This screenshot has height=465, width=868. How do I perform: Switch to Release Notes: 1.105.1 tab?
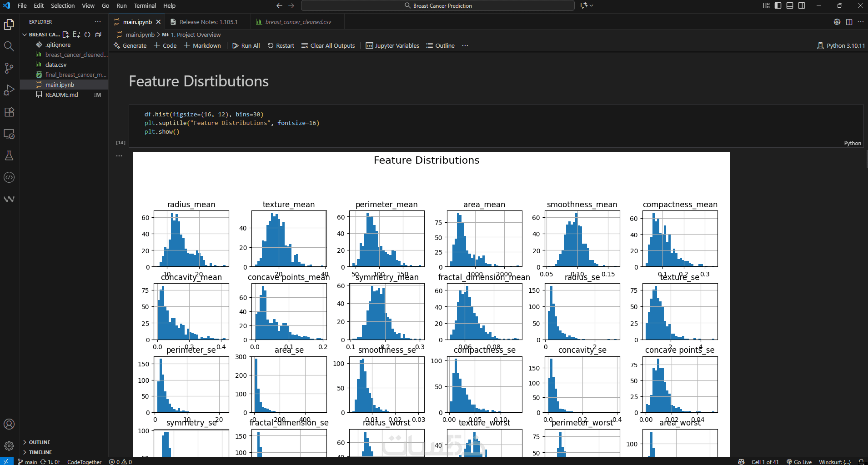click(x=208, y=22)
